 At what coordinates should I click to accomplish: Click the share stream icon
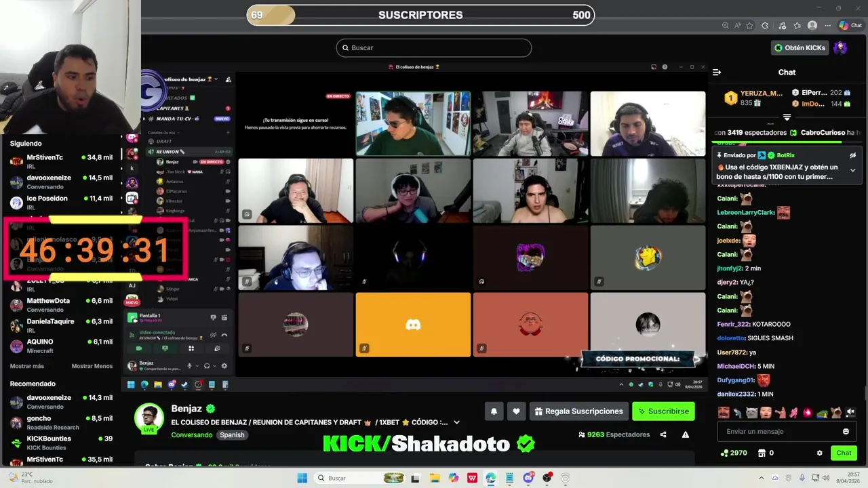[663, 434]
